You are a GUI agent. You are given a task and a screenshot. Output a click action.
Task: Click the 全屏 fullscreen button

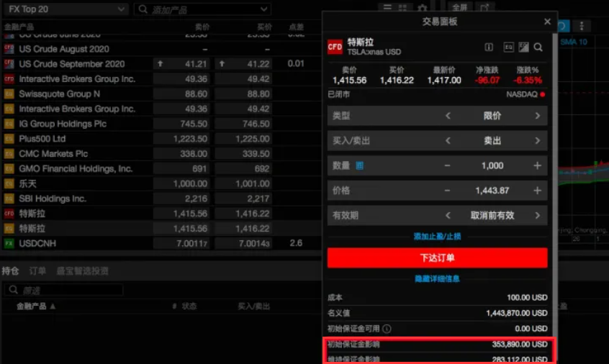(x=460, y=7)
